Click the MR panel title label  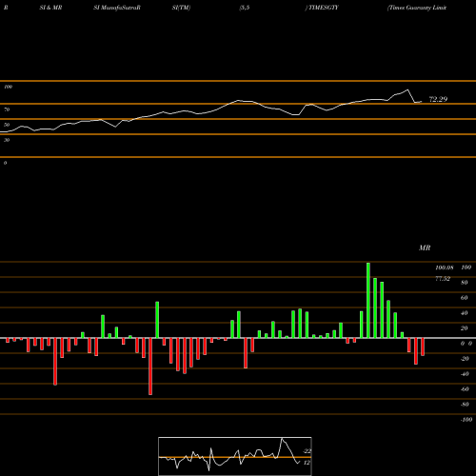click(425, 248)
